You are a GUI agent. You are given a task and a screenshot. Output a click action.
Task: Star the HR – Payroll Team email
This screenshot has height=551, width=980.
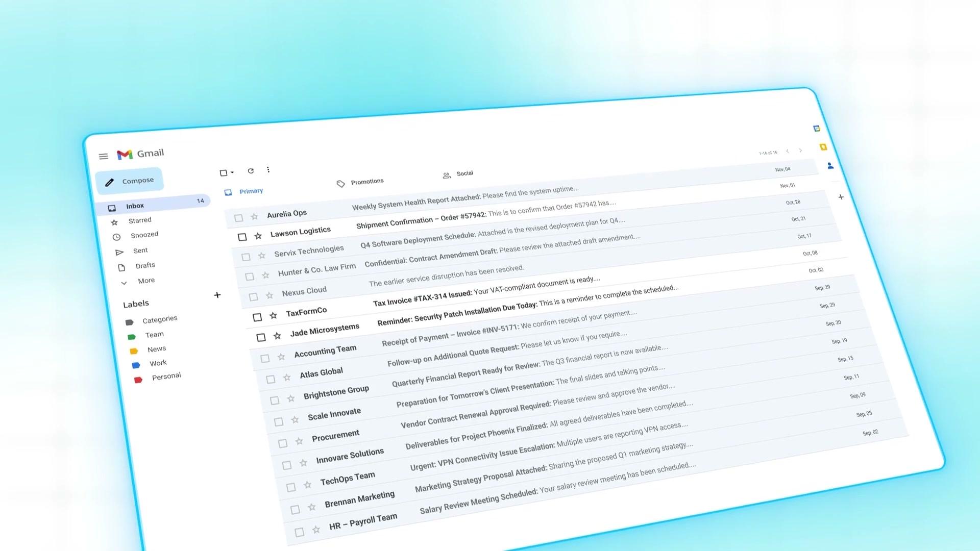point(316,530)
